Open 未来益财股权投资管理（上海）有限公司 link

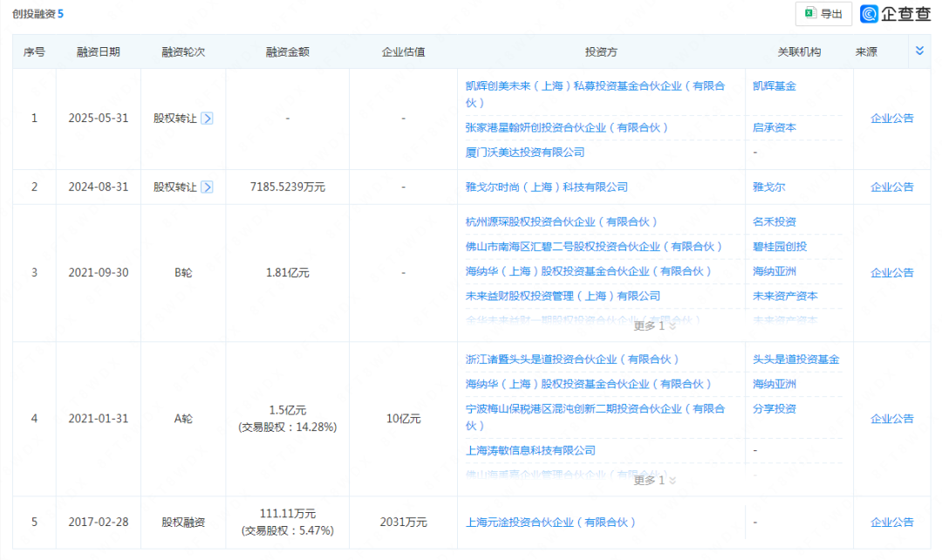563,296
